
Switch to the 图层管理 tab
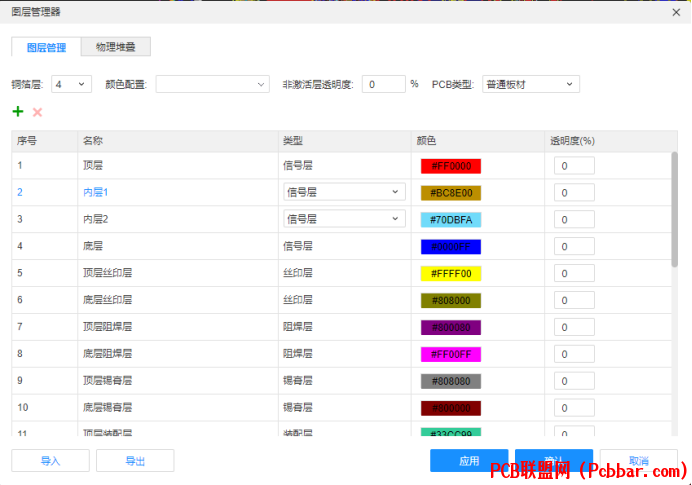[46, 47]
